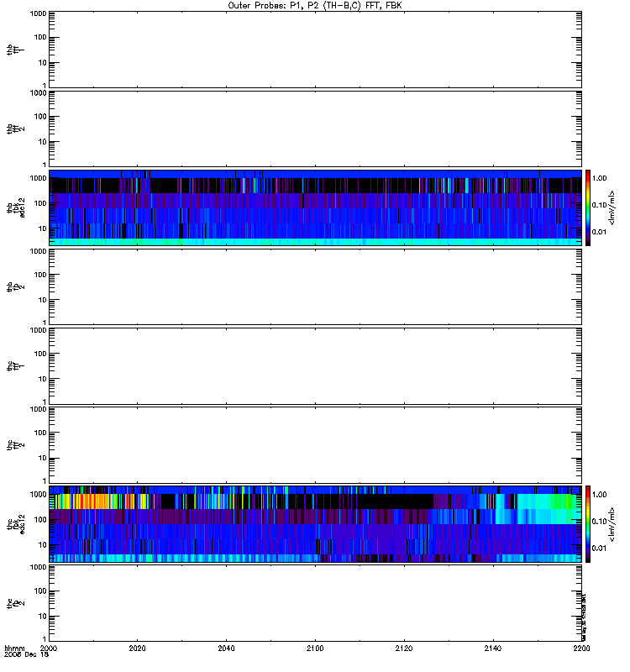Click the "1000" tick of thc fff 2 panel
Screen dimensions: 630x672
click(x=38, y=409)
